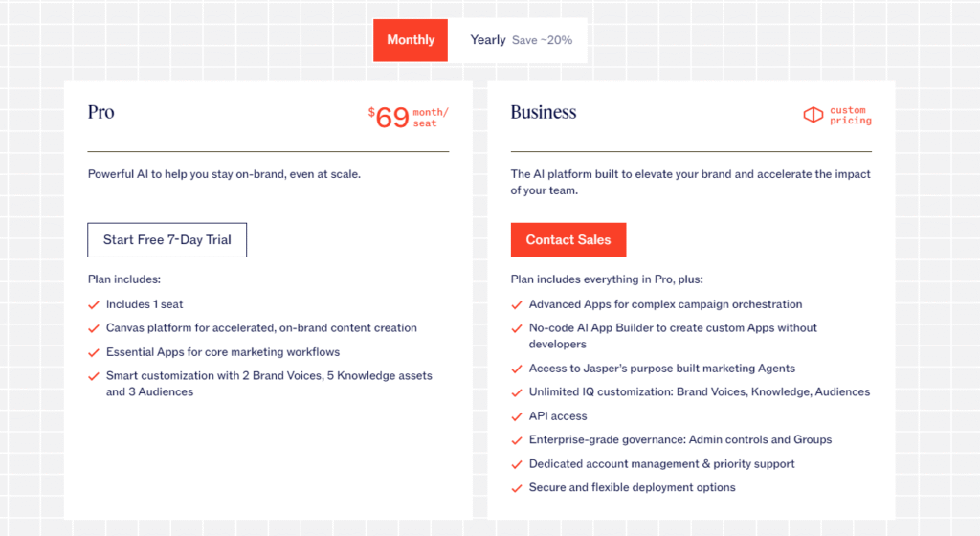
Task: Click checkmark next to Smart customization
Action: [94, 377]
